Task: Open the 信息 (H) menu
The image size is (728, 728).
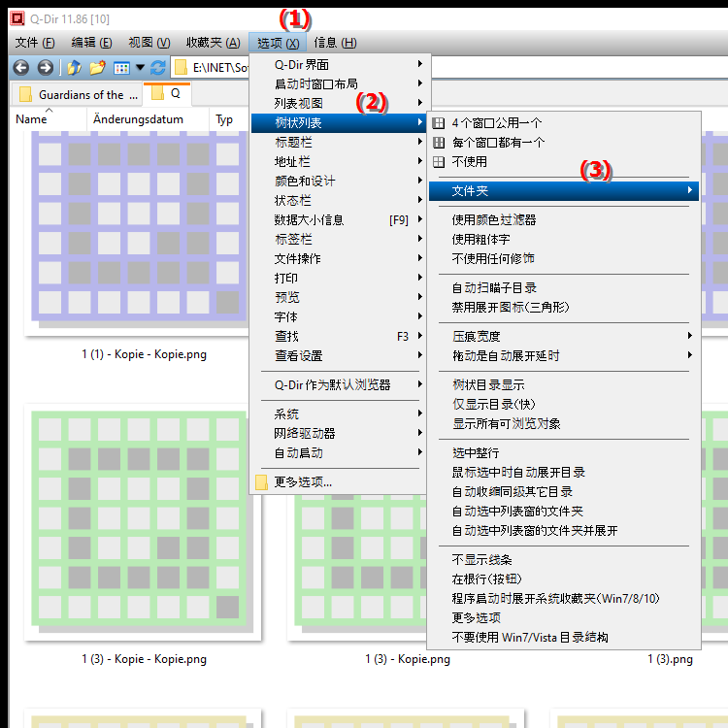Action: point(335,43)
